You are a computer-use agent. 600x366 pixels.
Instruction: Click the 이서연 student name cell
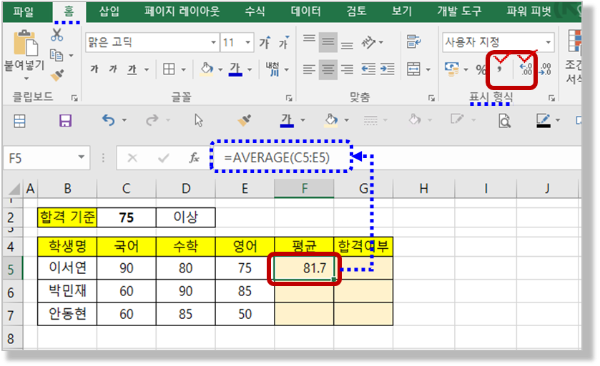(67, 268)
